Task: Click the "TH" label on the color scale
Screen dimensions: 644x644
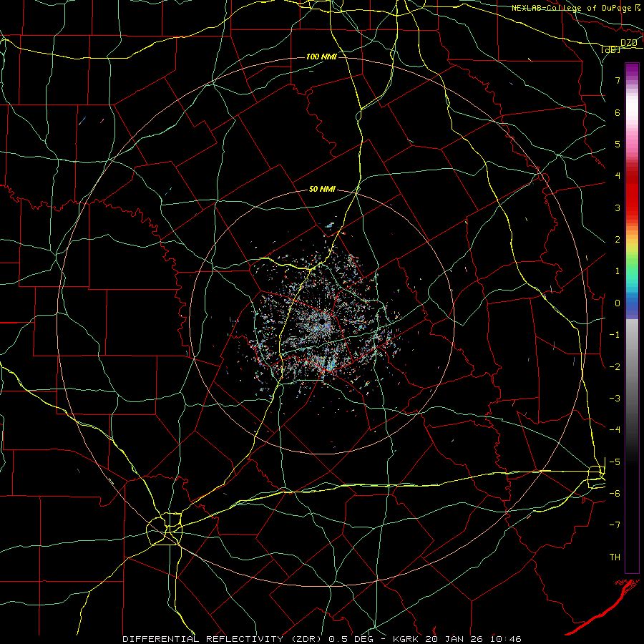Action: [x=615, y=557]
